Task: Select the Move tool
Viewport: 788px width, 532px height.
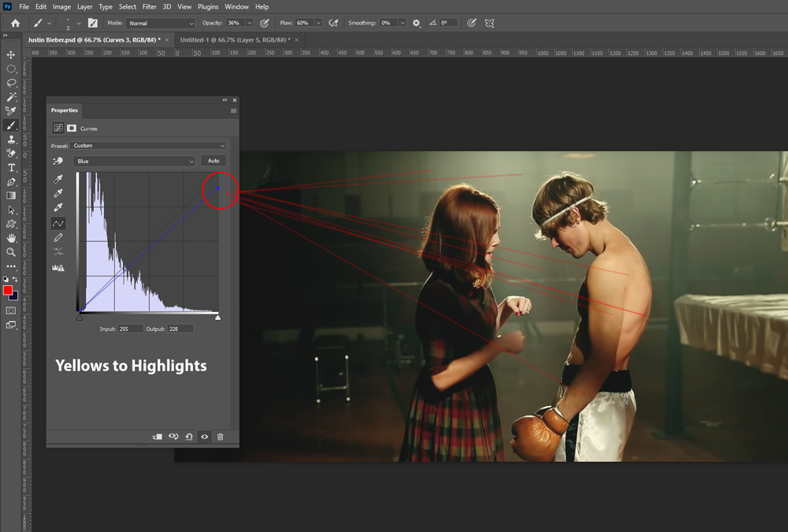Action: 11,54
